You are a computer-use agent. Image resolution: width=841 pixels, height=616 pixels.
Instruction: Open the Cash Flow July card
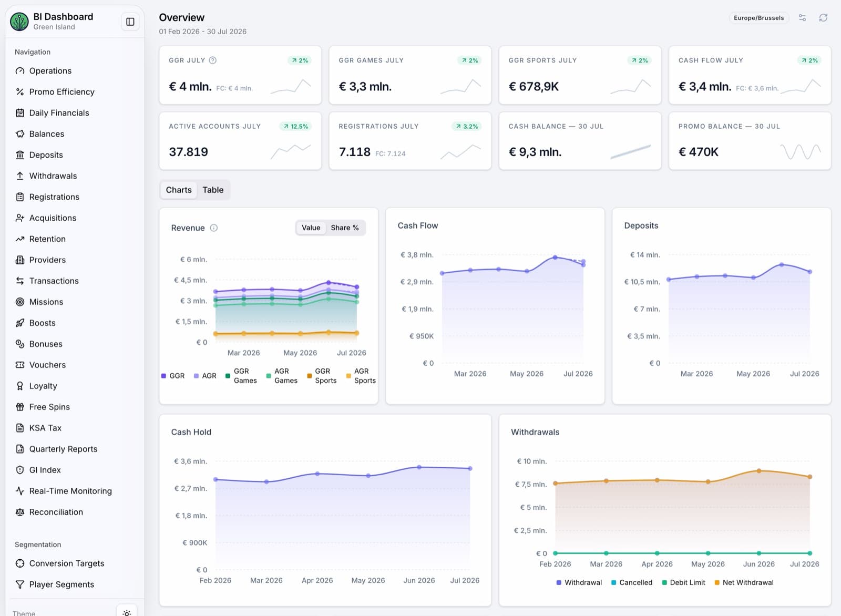(750, 75)
